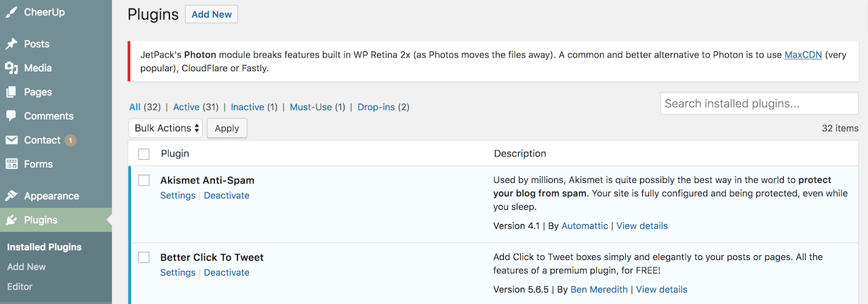Sort by the Plugin column header
868x304 pixels.
175,154
